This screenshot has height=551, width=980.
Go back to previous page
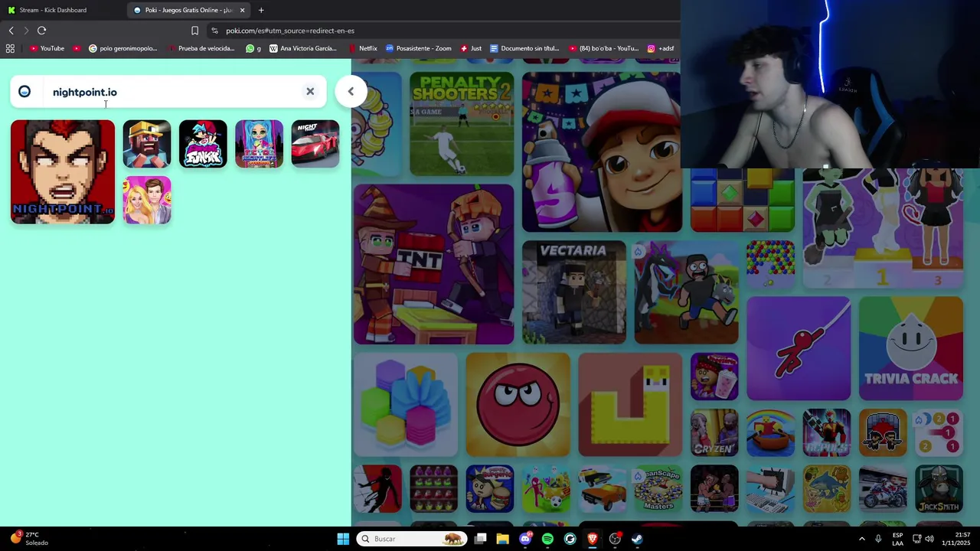click(x=11, y=31)
